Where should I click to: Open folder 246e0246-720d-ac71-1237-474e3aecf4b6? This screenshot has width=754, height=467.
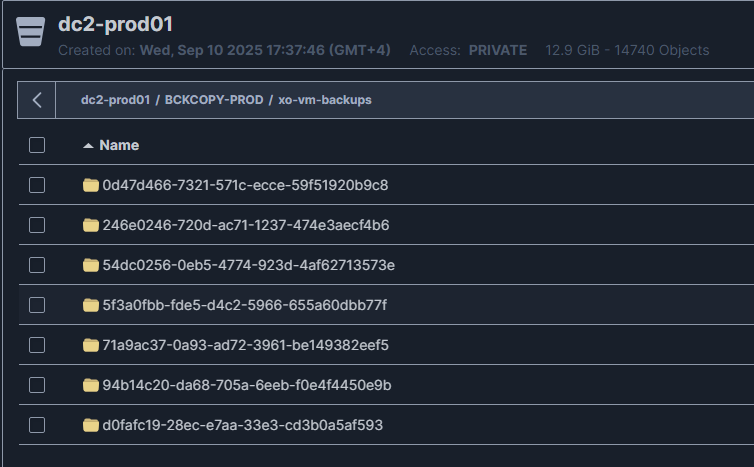[245, 225]
